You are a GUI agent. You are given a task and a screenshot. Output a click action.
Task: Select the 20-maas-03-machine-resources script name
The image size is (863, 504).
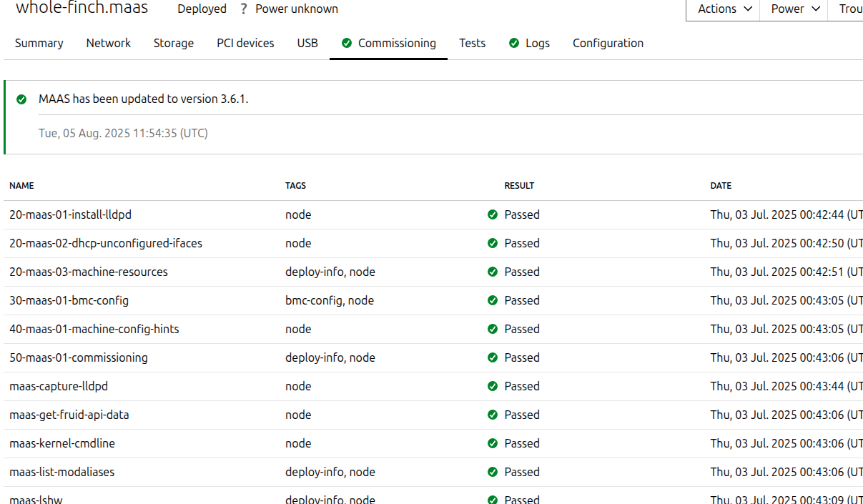89,272
